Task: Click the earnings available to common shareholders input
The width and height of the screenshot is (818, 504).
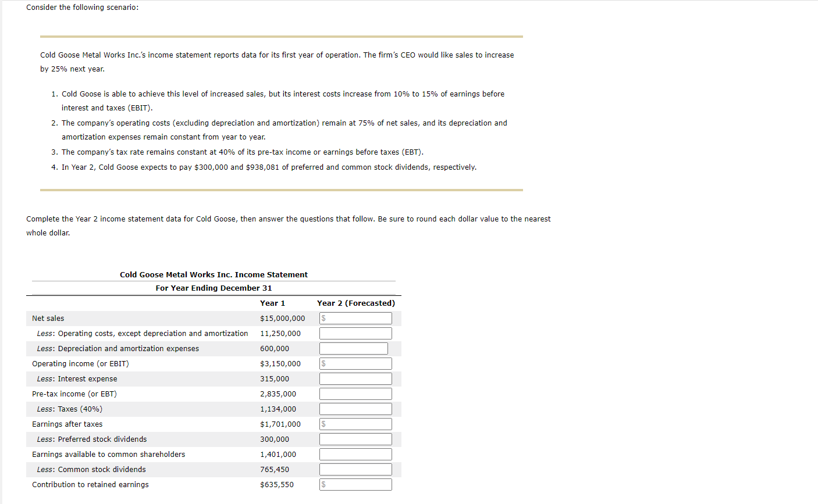Action: (x=355, y=454)
